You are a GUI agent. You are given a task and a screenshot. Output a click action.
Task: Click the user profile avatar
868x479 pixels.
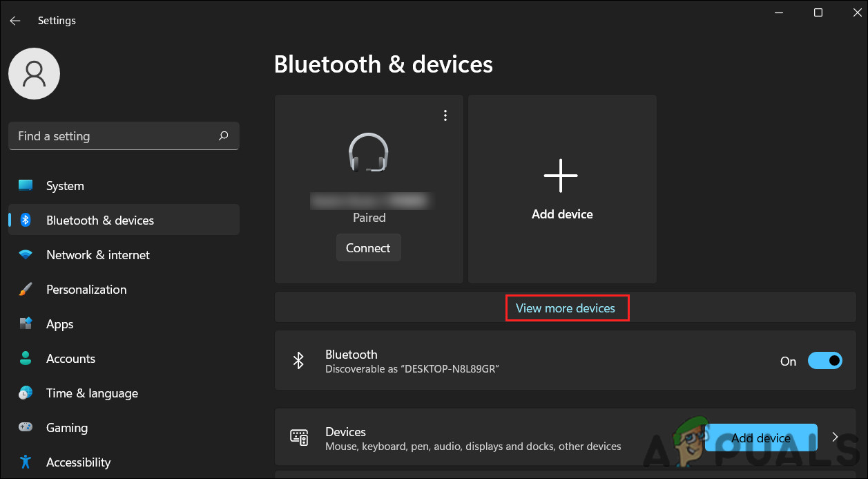coord(34,73)
